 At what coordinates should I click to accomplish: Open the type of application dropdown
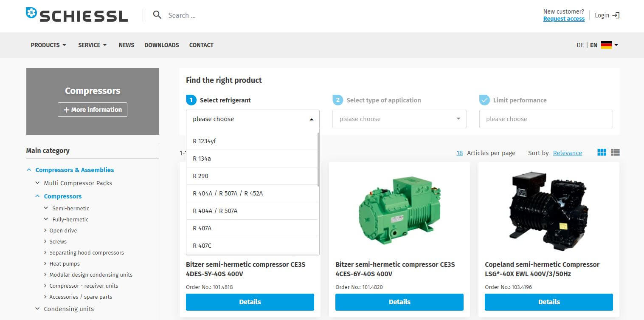point(399,119)
